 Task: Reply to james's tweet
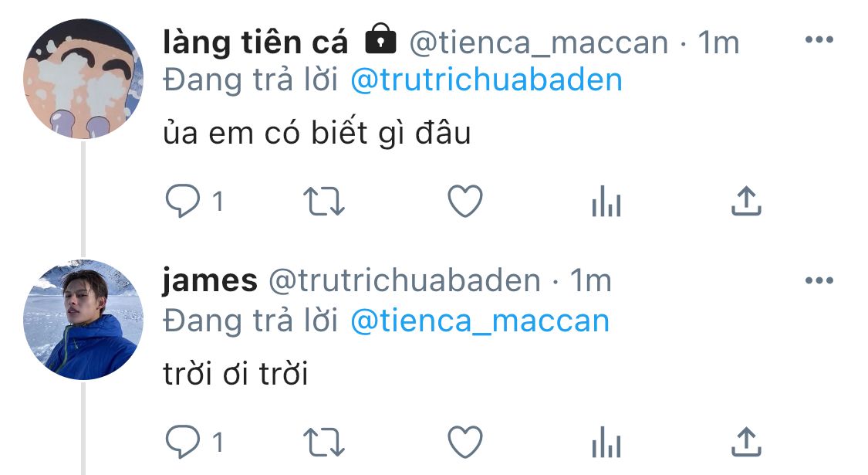183,443
